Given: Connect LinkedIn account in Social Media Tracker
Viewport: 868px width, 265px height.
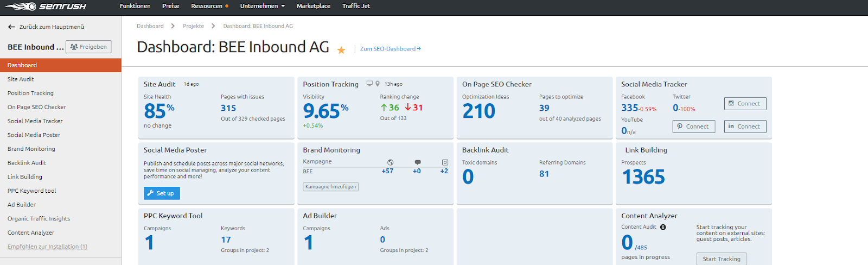Looking at the screenshot, I should click(x=745, y=127).
